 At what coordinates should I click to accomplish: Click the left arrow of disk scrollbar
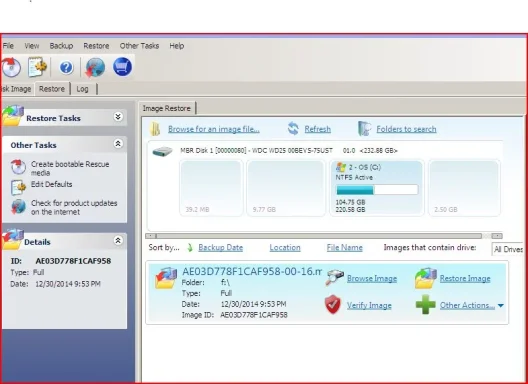[150, 236]
